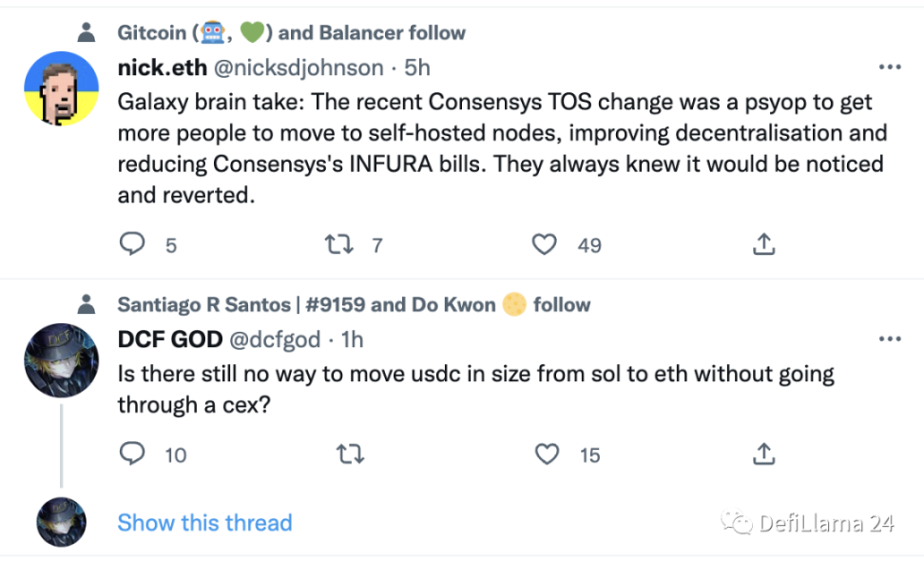This screenshot has width=924, height=561.
Task: Open nick.eth's profile avatar
Action: point(61,88)
